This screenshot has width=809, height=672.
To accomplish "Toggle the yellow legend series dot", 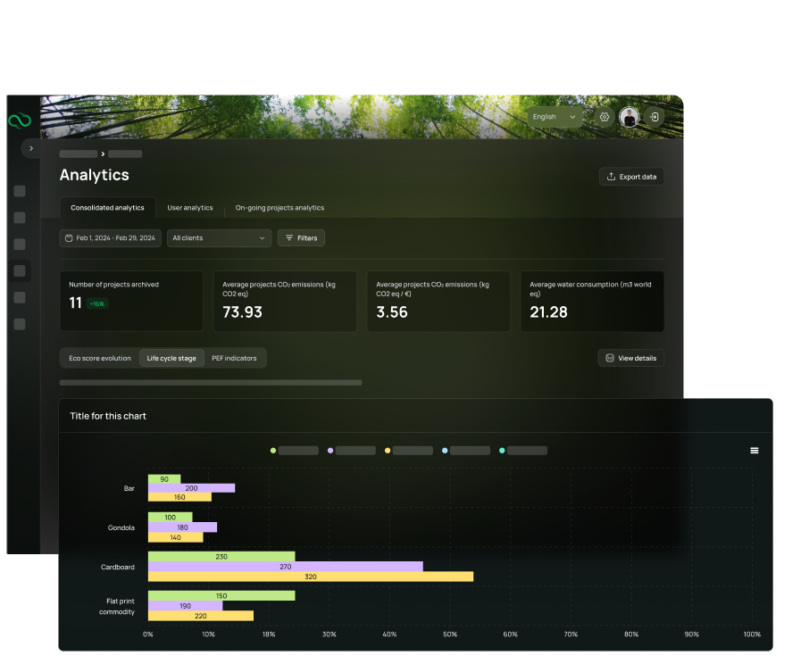I will coord(388,451).
